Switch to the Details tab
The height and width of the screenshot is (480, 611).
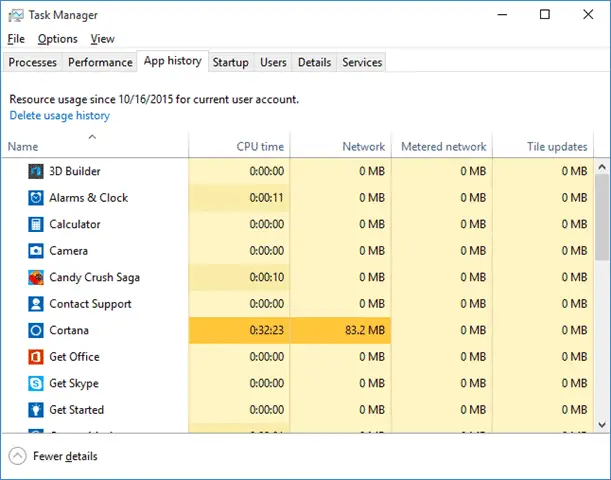click(314, 62)
